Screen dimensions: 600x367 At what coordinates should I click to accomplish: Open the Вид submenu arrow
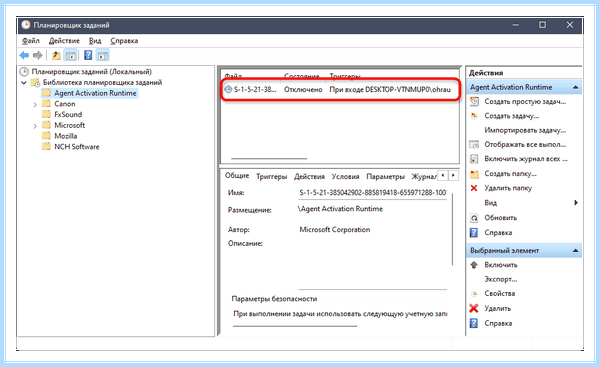click(x=576, y=202)
